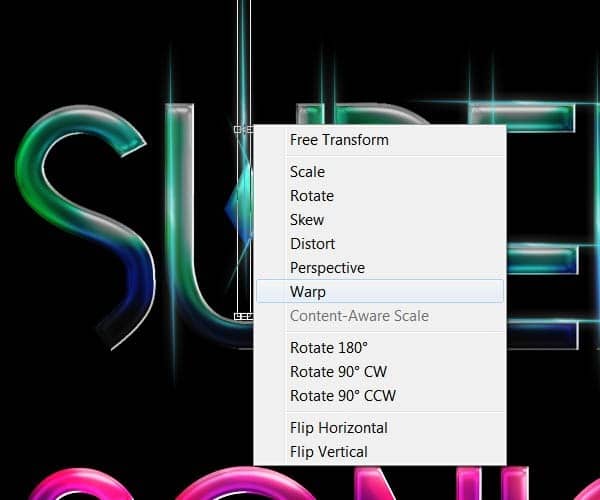The image size is (600, 500).
Task: Click the teal top bar of letter E
Action: pyautogui.click(x=523, y=116)
